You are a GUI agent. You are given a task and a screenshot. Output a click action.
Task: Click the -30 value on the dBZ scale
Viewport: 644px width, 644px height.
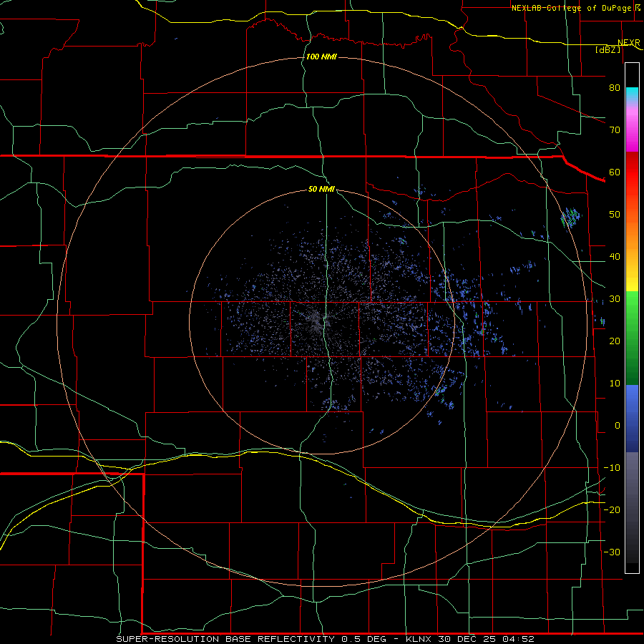[x=612, y=552]
